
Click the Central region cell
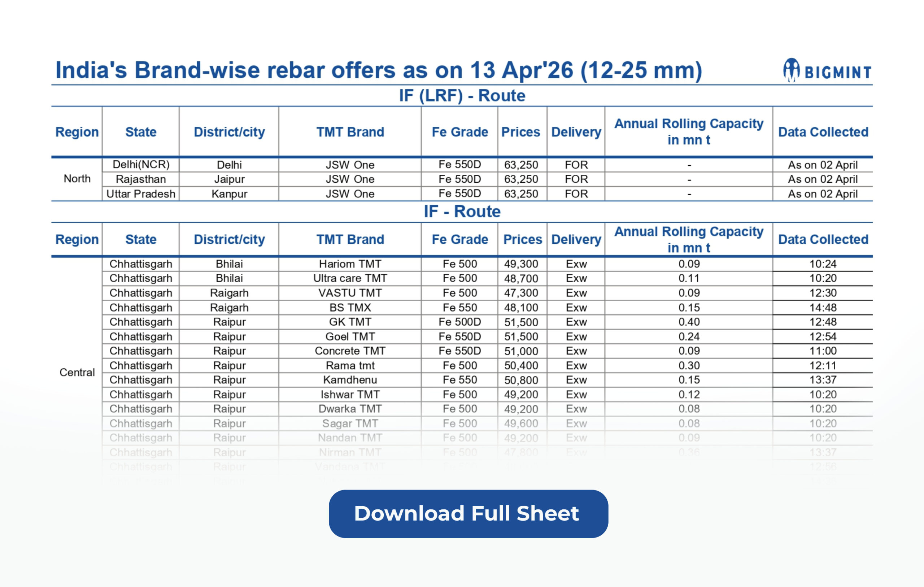[x=77, y=373]
